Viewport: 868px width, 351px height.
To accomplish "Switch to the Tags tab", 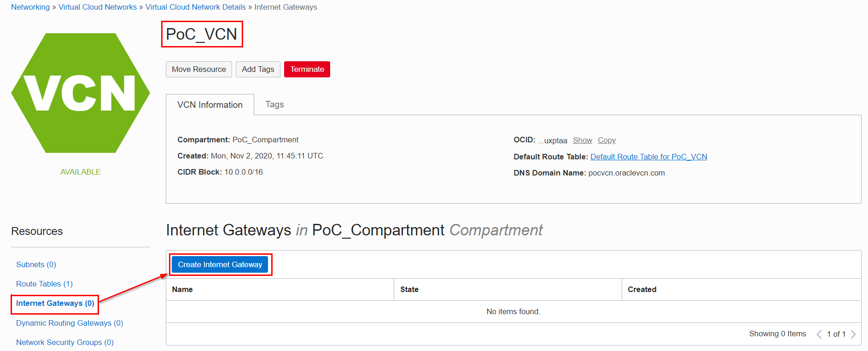I will point(274,105).
